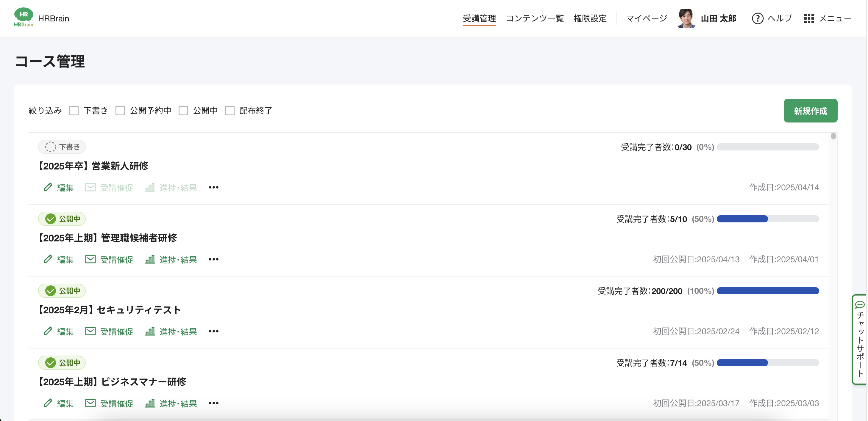Viewport: 868px width, 421px height.
Task: Click envelope reminder icon for 営業新人研修
Action: coord(90,187)
